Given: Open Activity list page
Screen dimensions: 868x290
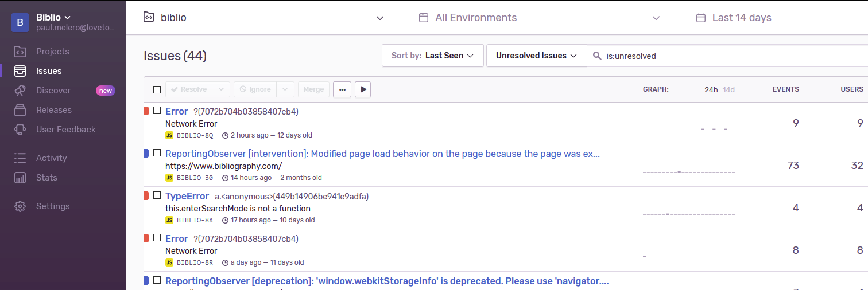Looking at the screenshot, I should click(x=52, y=158).
